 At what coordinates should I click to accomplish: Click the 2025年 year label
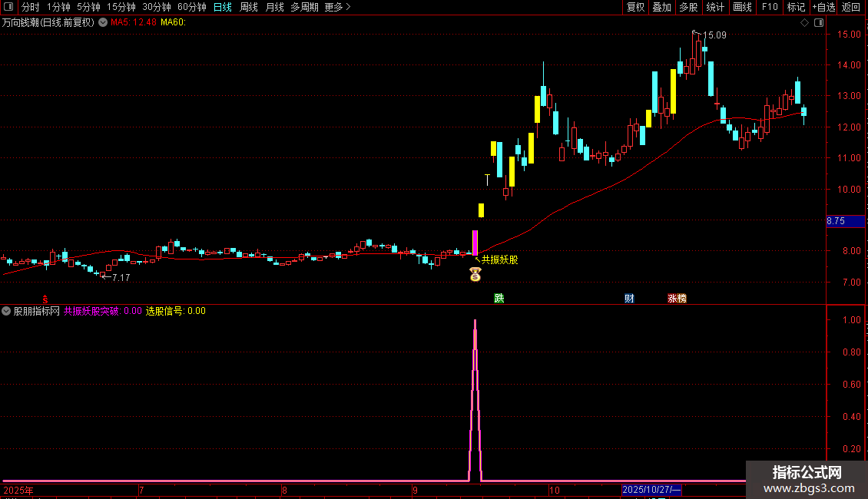(18, 490)
